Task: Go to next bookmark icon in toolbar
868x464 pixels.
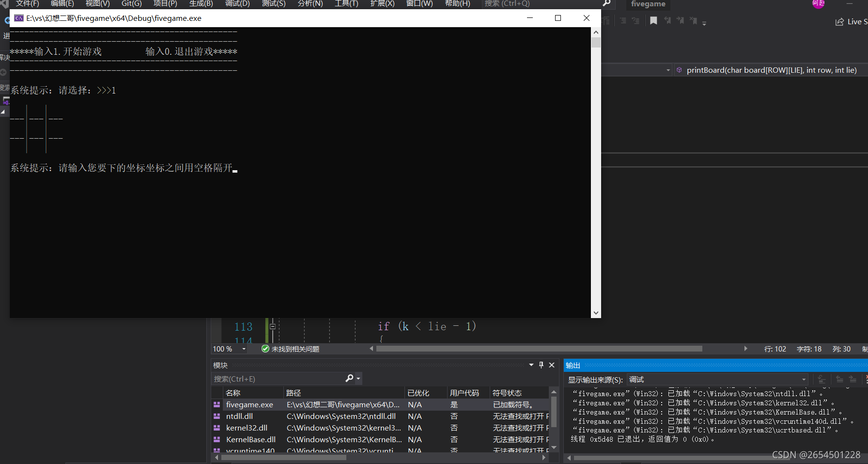Action: (681, 21)
